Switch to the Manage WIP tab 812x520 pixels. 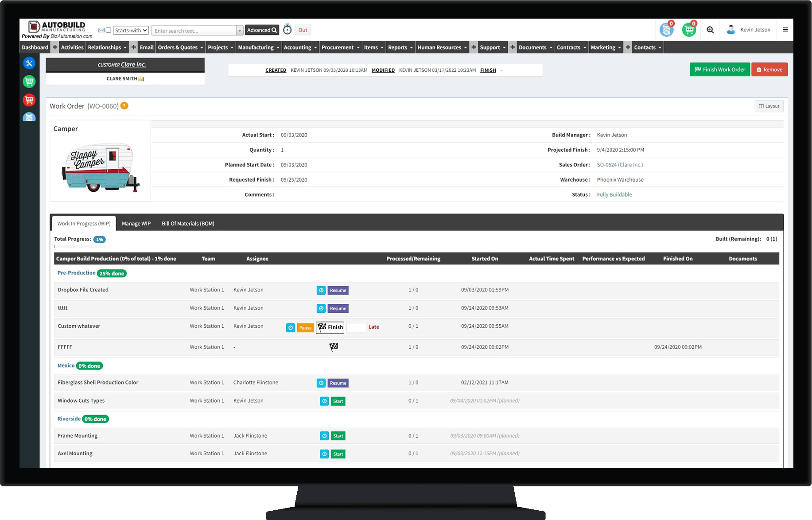(x=136, y=224)
